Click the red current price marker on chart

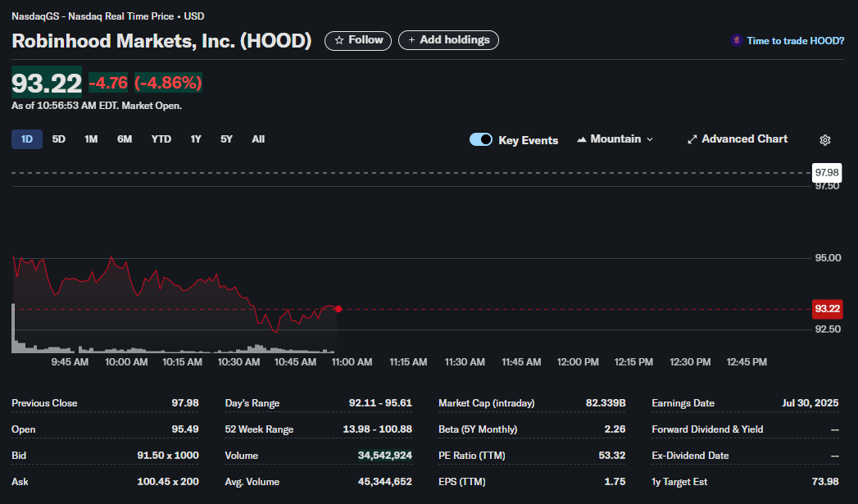coord(338,309)
